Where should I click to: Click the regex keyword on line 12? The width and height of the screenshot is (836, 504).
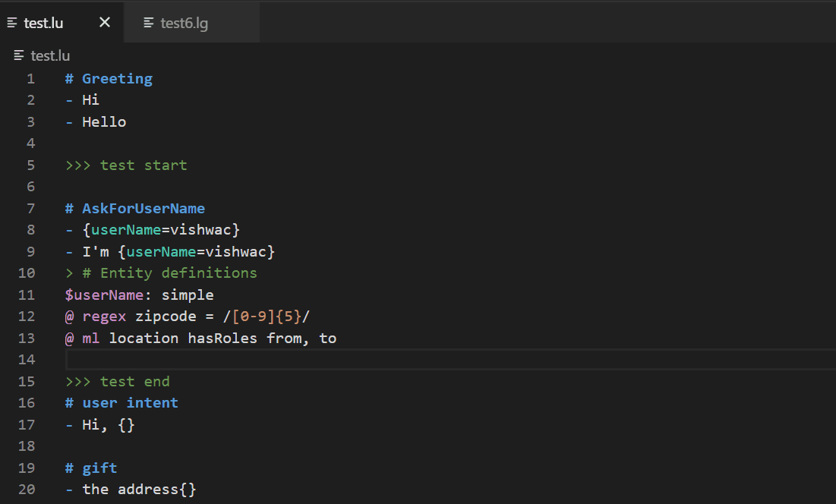click(x=104, y=316)
